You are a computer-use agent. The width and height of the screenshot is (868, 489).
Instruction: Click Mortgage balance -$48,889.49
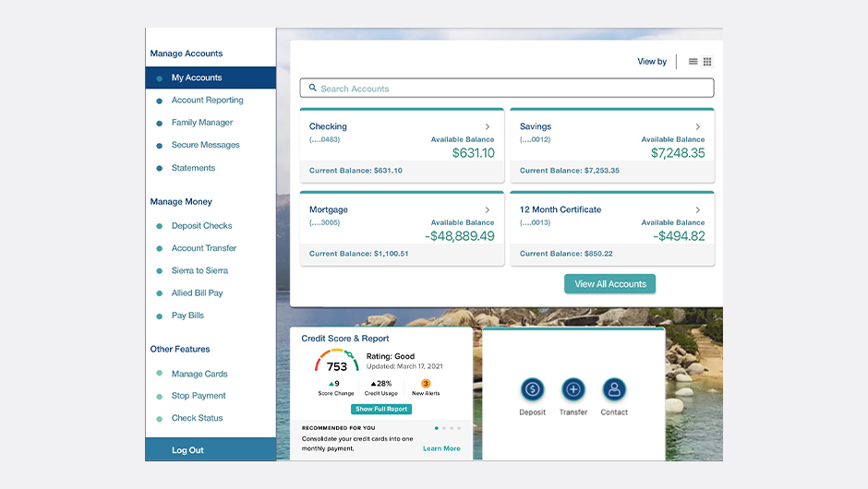click(x=460, y=236)
